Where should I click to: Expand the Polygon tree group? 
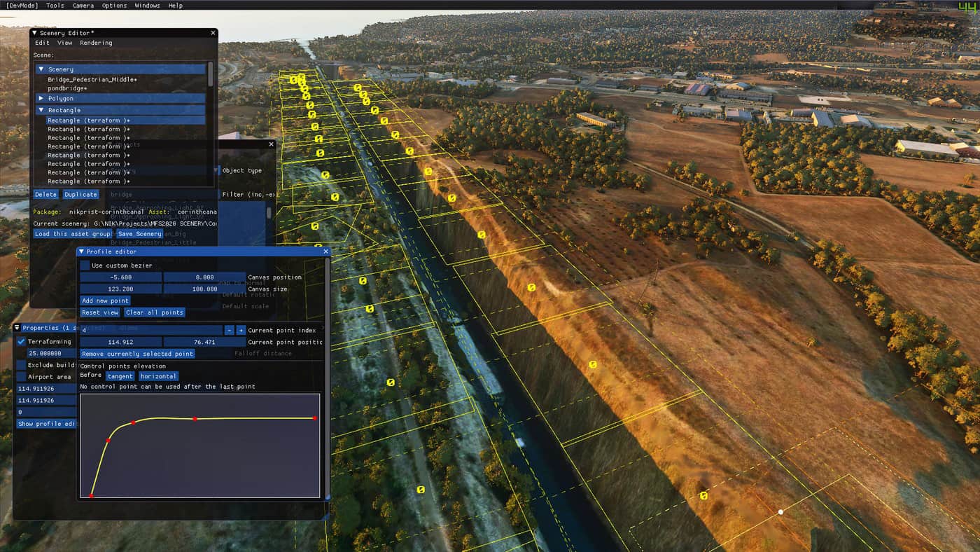coord(41,99)
